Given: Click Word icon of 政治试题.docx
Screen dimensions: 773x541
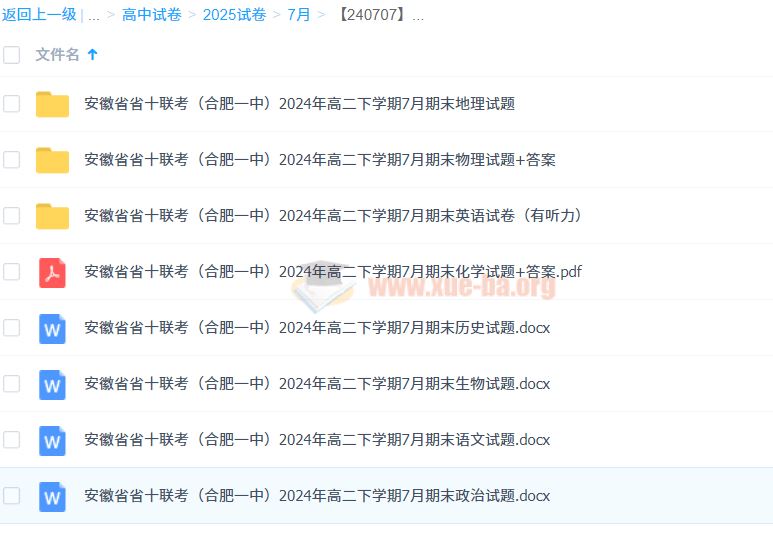Looking at the screenshot, I should click(52, 496).
